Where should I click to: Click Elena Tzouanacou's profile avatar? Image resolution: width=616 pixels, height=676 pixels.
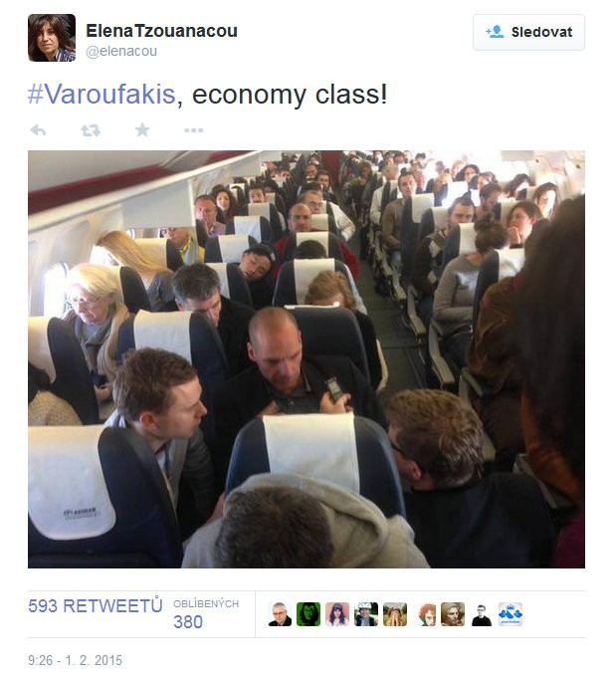52,38
